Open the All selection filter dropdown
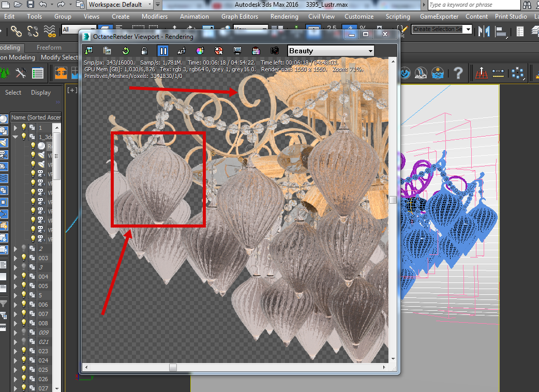The width and height of the screenshot is (539, 392). tap(79, 29)
